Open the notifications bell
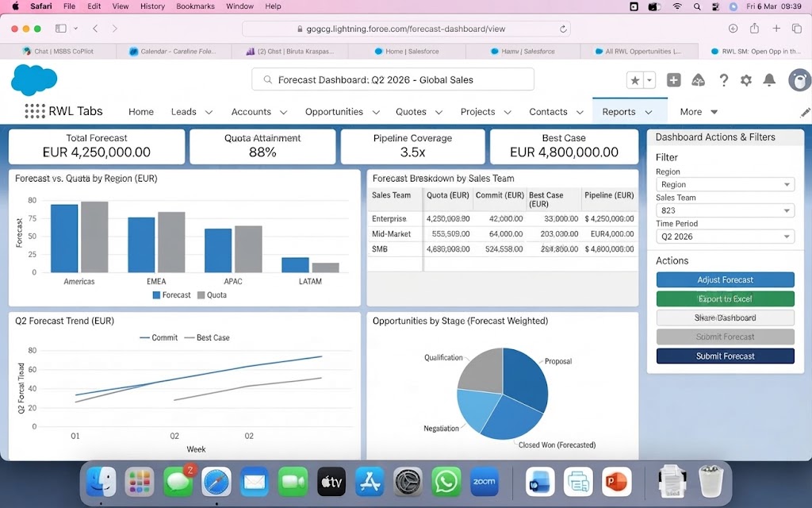The width and height of the screenshot is (812, 508). (769, 80)
